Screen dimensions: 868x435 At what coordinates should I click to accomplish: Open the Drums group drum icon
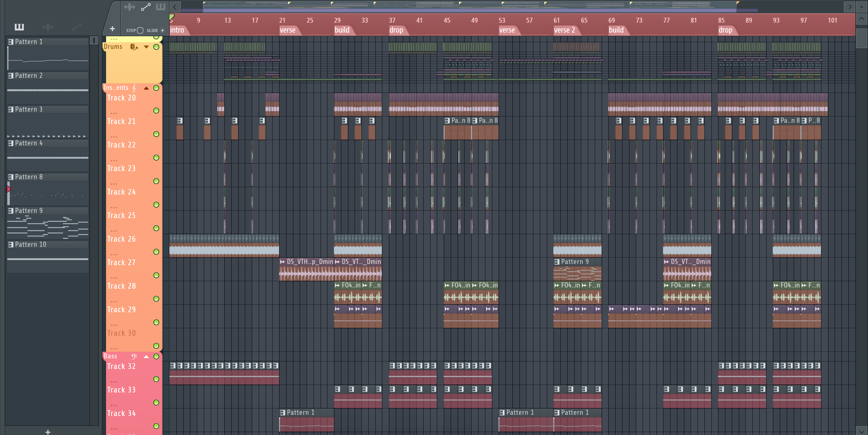point(134,47)
